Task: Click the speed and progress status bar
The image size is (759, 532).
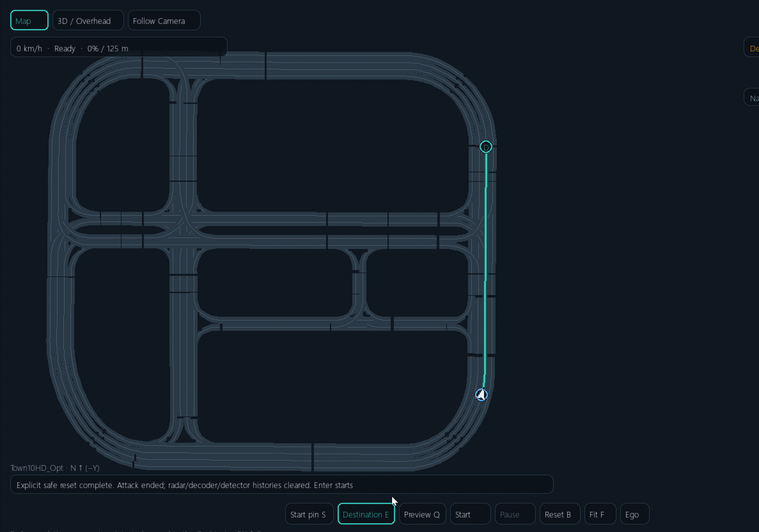Action: coord(119,47)
